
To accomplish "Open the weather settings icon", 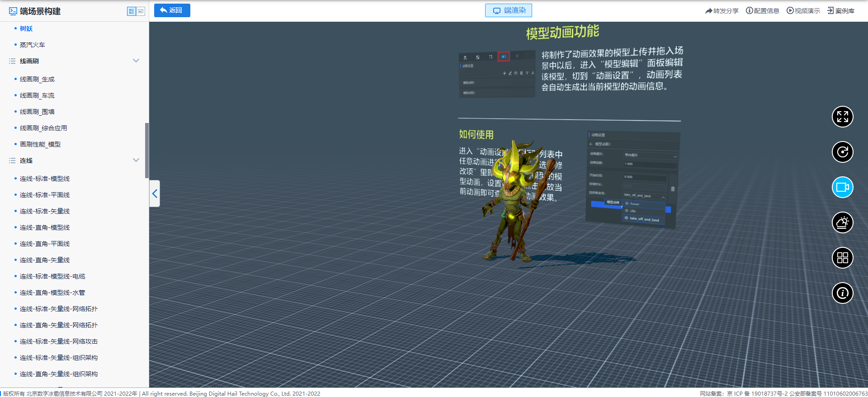I will pos(842,222).
